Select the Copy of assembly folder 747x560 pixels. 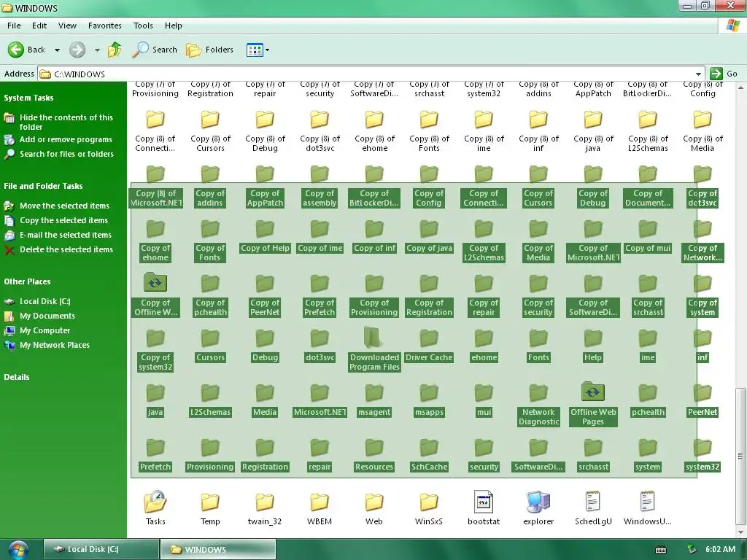[x=320, y=185]
